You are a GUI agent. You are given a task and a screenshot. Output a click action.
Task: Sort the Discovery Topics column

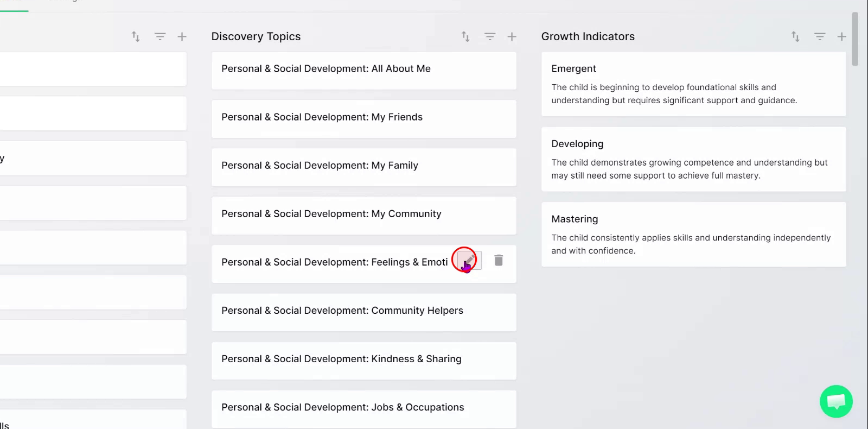pos(465,36)
